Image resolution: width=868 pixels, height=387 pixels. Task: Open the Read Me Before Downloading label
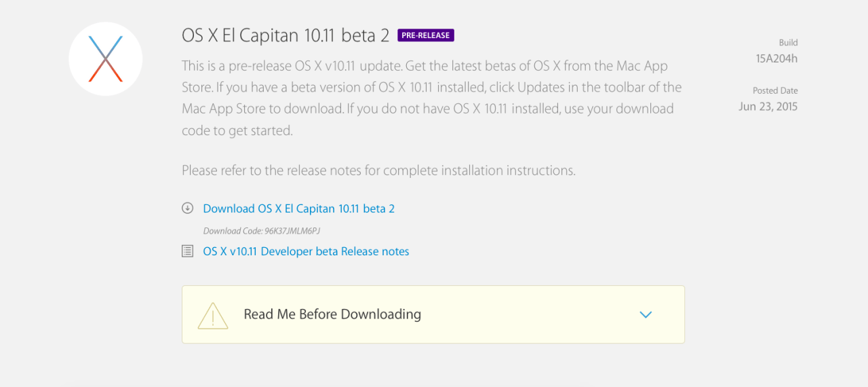[332, 314]
